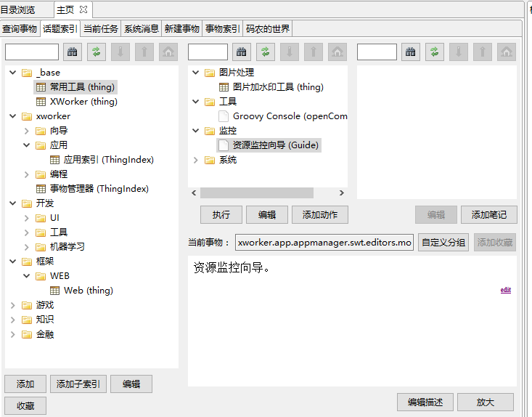The image size is (532, 417).
Task: Click the home icon in right panel
Action: [x=507, y=52]
